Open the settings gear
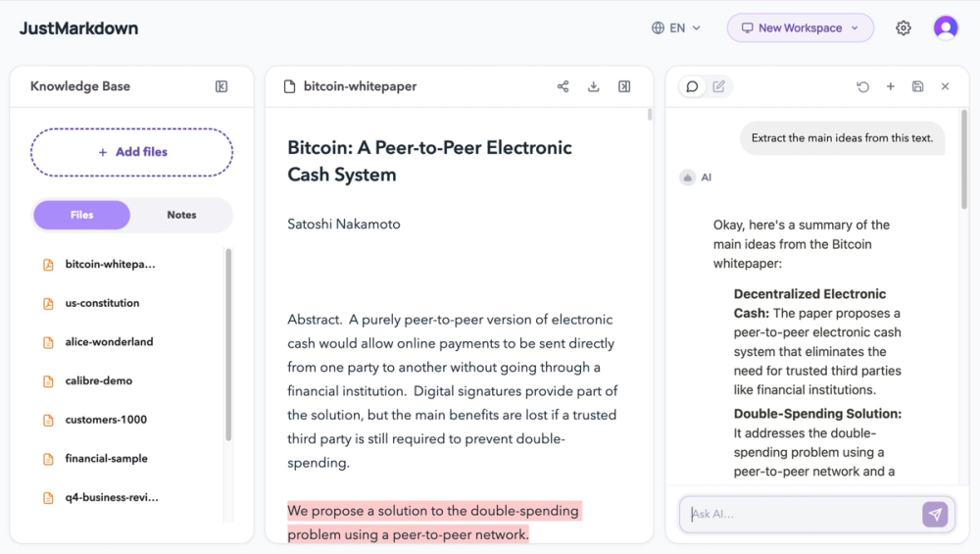Screen dimensions: 980x554 (x=904, y=28)
